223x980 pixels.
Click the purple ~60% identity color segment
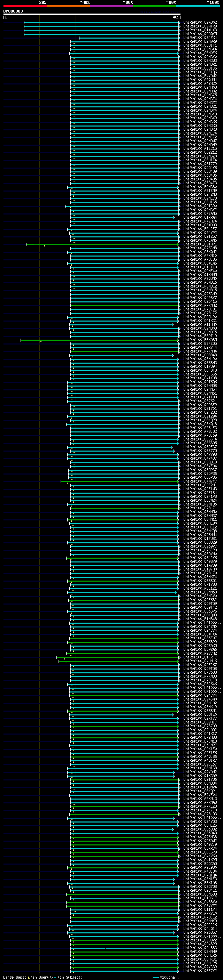111,6
